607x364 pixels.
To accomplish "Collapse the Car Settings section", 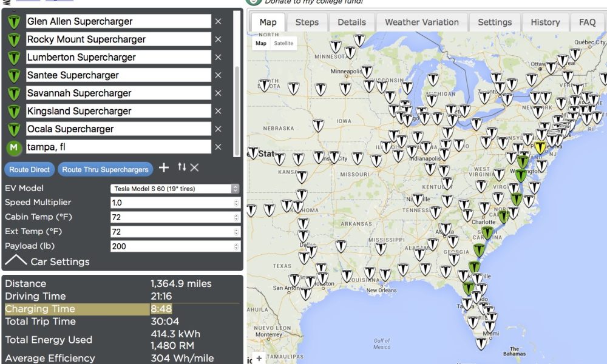I will 16,261.
